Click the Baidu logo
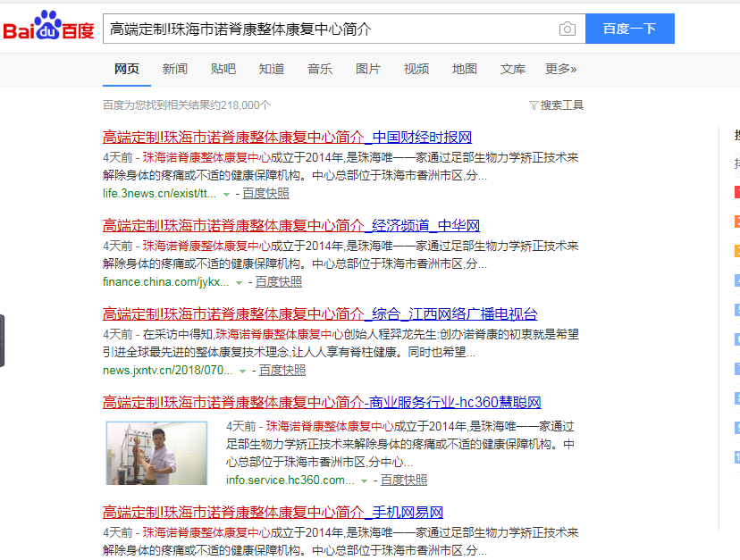Image resolution: width=740 pixels, height=560 pixels. tap(48, 26)
